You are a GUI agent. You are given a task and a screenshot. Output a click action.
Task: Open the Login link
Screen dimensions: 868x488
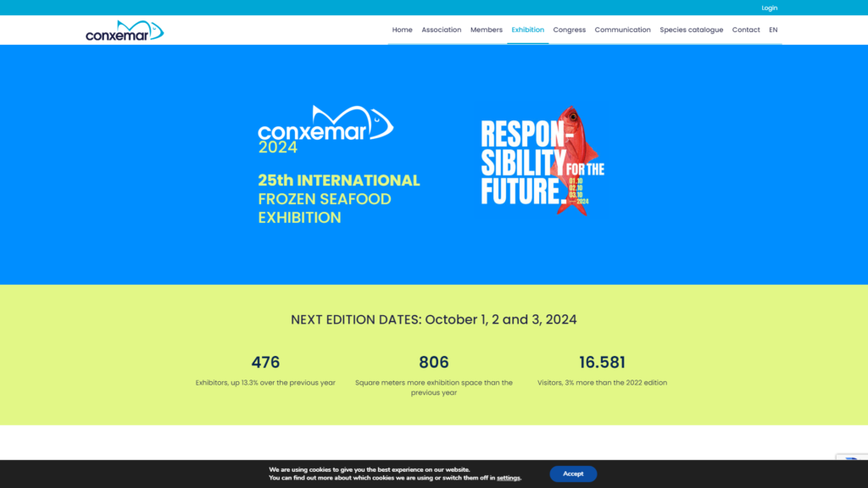[x=769, y=8]
